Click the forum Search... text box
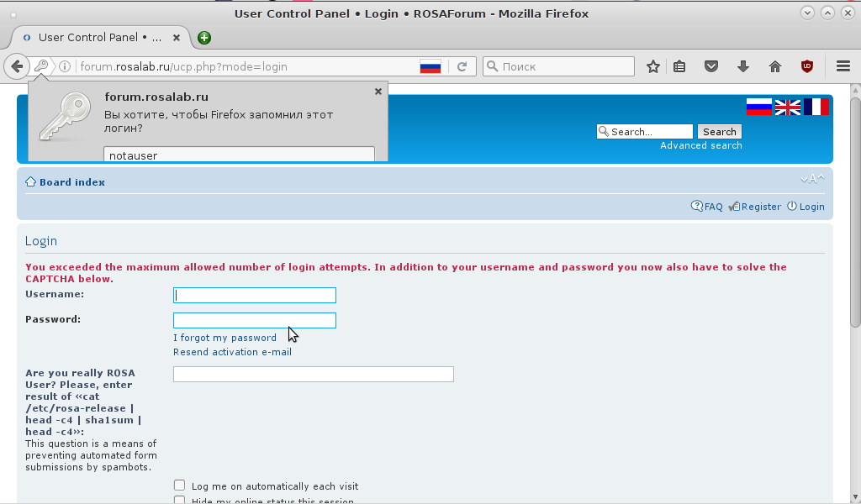The width and height of the screenshot is (861, 504). tap(645, 132)
